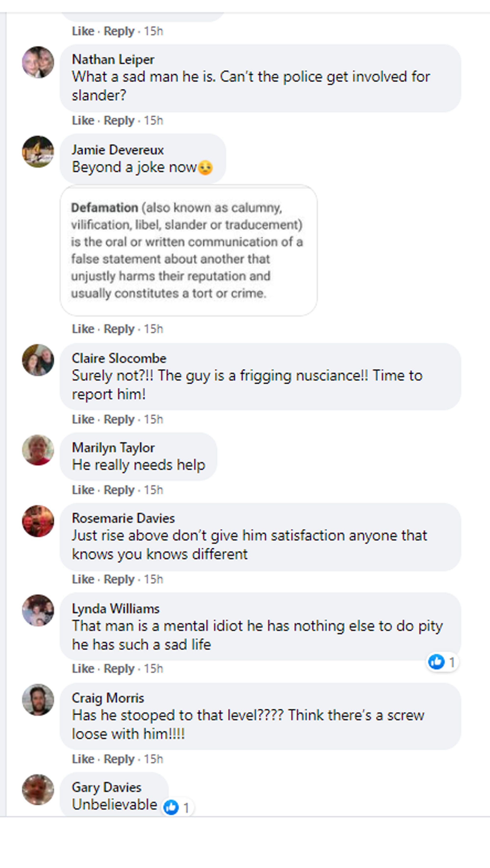The image size is (490, 868).
Task: Open the Defamation definition image
Action: point(188,250)
